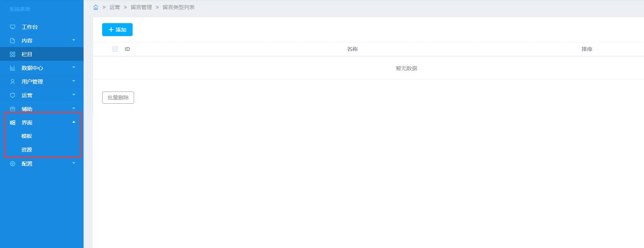Expand the 运营 menu arrow

point(74,95)
